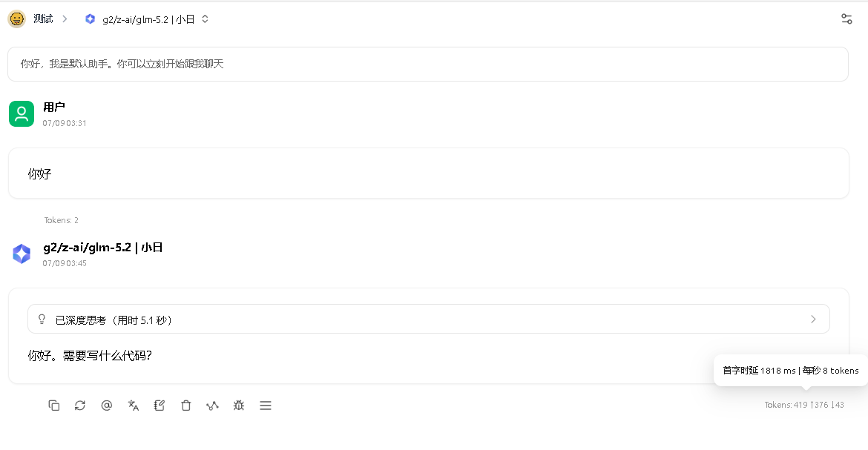Image resolution: width=868 pixels, height=450 pixels.
Task: Copy the assistant message
Action: (53, 406)
